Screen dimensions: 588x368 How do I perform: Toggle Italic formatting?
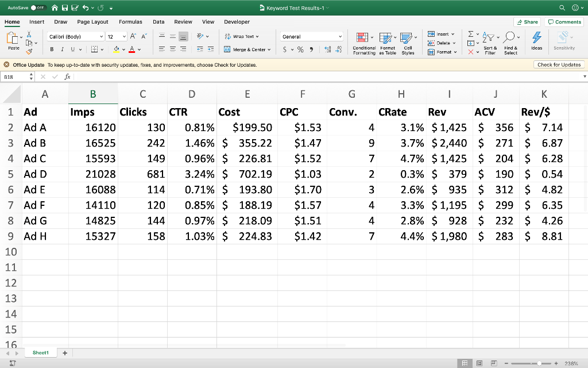tap(62, 49)
